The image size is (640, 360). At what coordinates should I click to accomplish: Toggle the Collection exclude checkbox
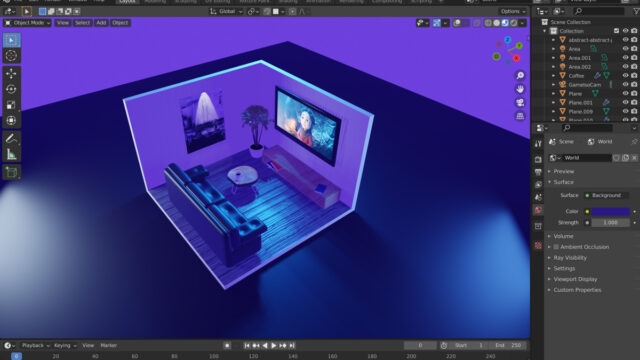pyautogui.click(x=617, y=31)
